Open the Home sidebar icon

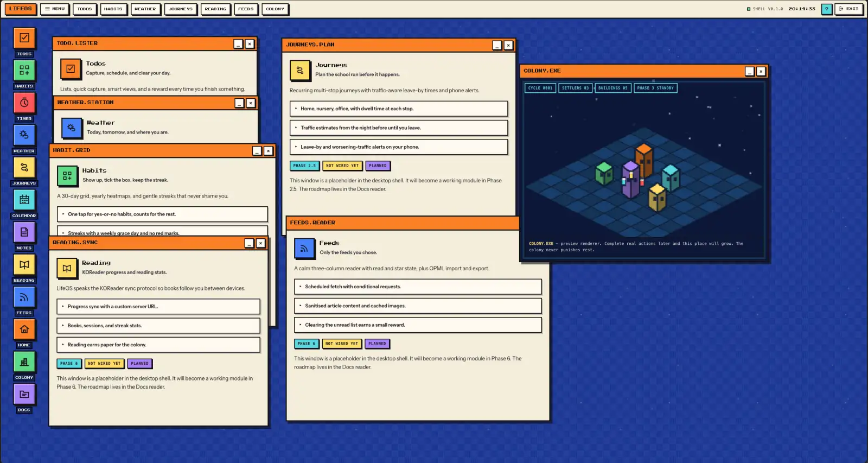24,329
